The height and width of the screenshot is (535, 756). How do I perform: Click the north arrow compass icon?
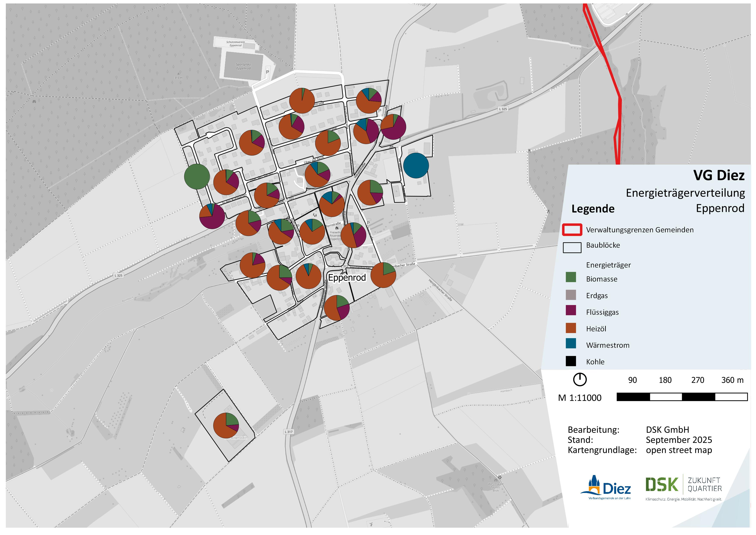coord(579,379)
